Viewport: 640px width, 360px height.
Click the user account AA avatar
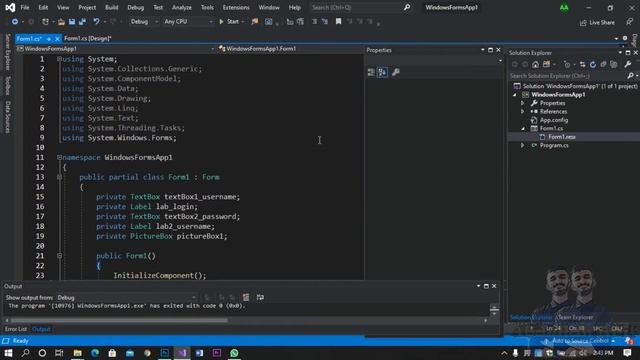click(x=564, y=7)
